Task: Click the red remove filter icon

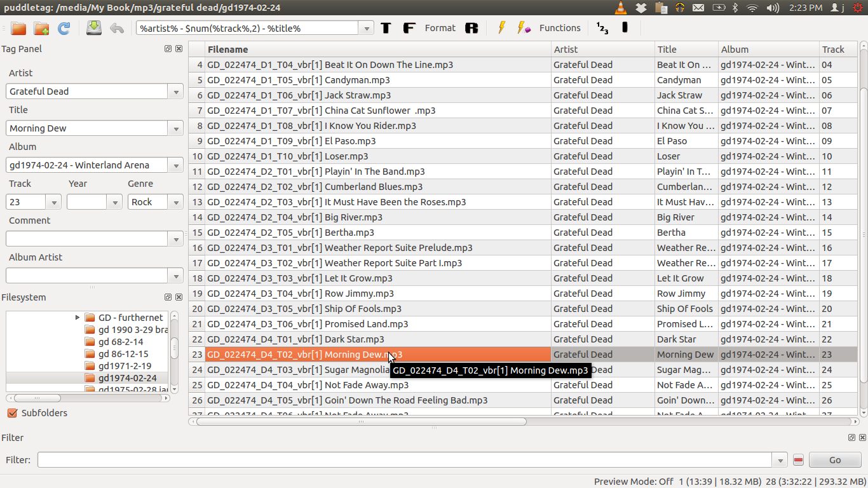Action: pos(799,460)
